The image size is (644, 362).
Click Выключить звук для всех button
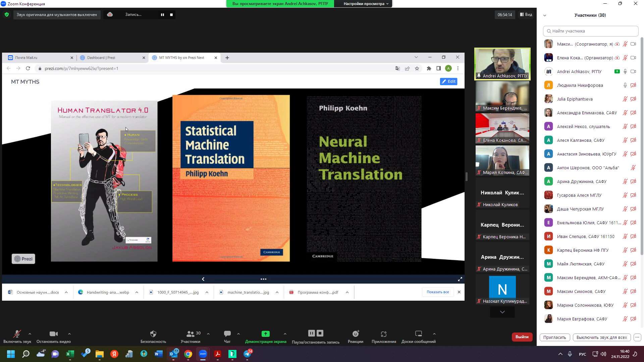[x=601, y=338]
